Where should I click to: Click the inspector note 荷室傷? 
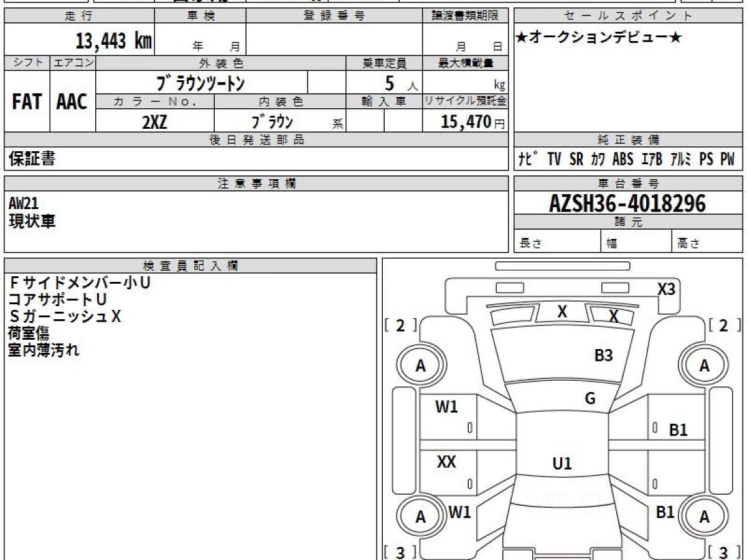pos(29,333)
